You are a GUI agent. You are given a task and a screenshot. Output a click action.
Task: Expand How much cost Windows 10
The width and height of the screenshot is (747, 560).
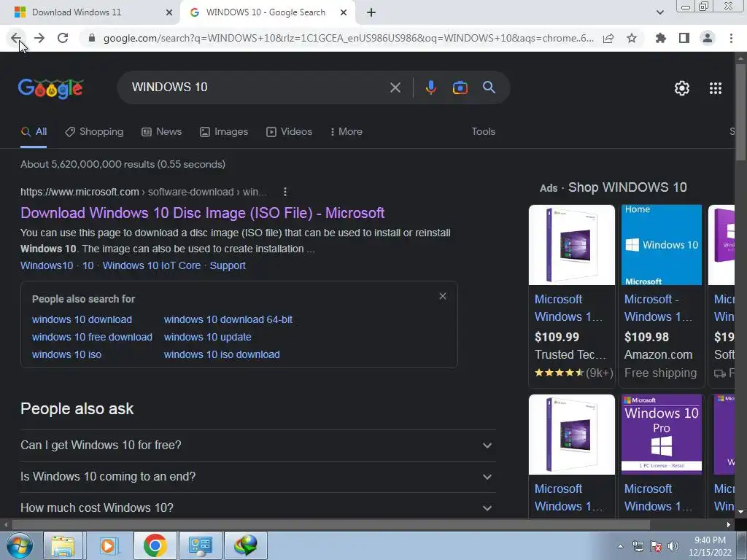pos(258,507)
